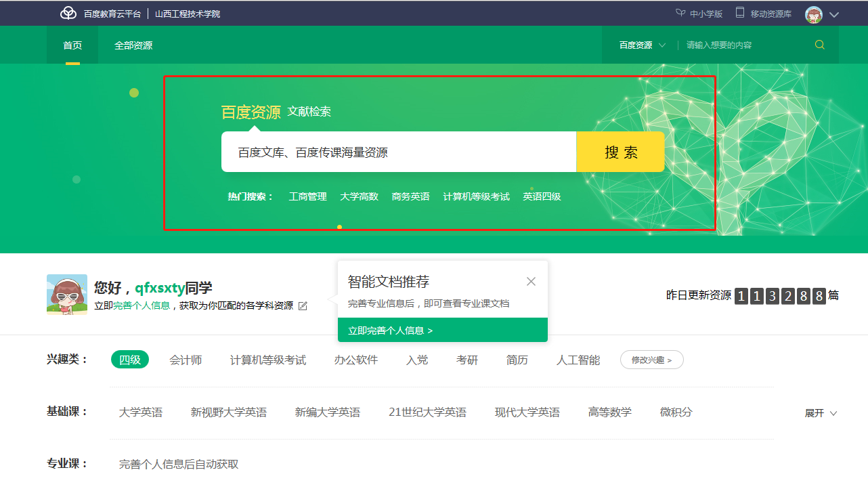Click the edit pencil icon beside personal info

tap(303, 306)
